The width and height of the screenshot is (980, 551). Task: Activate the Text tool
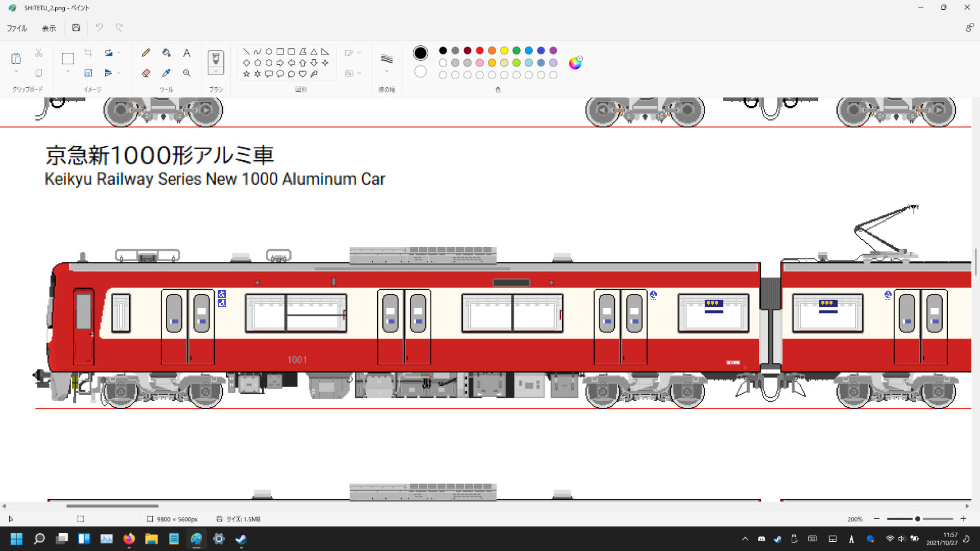pyautogui.click(x=187, y=53)
